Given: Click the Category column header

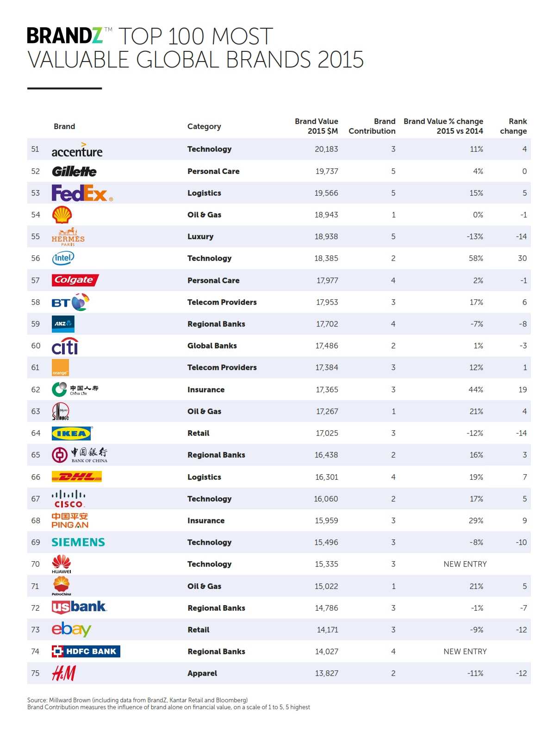Looking at the screenshot, I should 204,126.
